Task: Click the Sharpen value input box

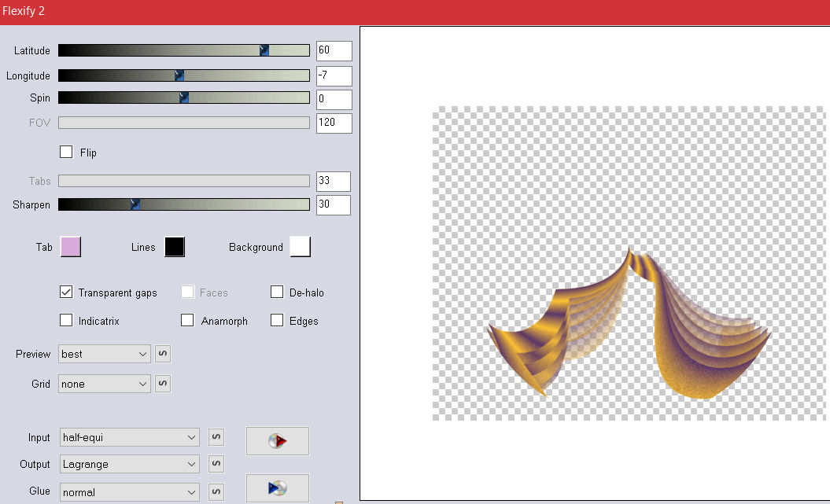Action: tap(334, 204)
